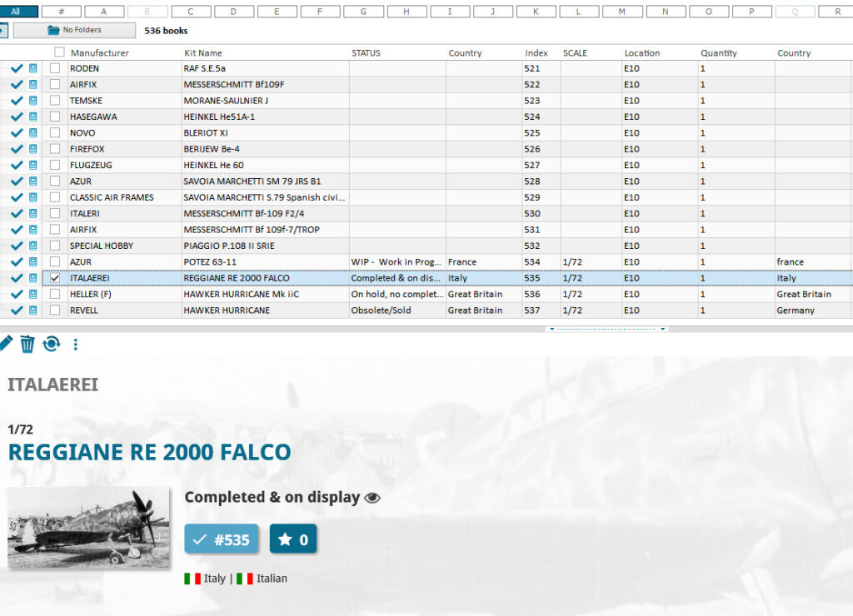Select the HAWKER HURRICANE Mk iiC cell
853x616 pixels.
(266, 294)
